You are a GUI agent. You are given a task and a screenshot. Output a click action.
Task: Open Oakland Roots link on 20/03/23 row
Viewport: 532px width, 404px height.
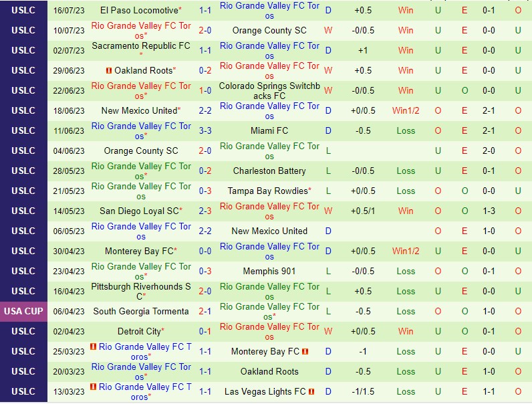[x=269, y=371]
